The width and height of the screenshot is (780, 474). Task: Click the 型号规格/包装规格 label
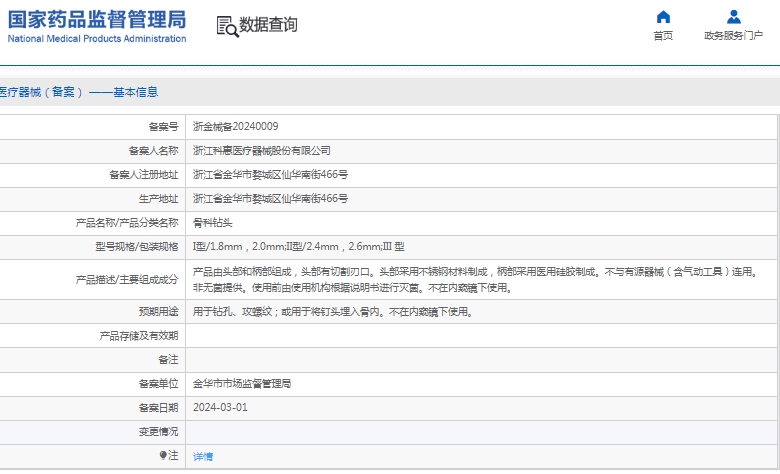pyautogui.click(x=137, y=247)
